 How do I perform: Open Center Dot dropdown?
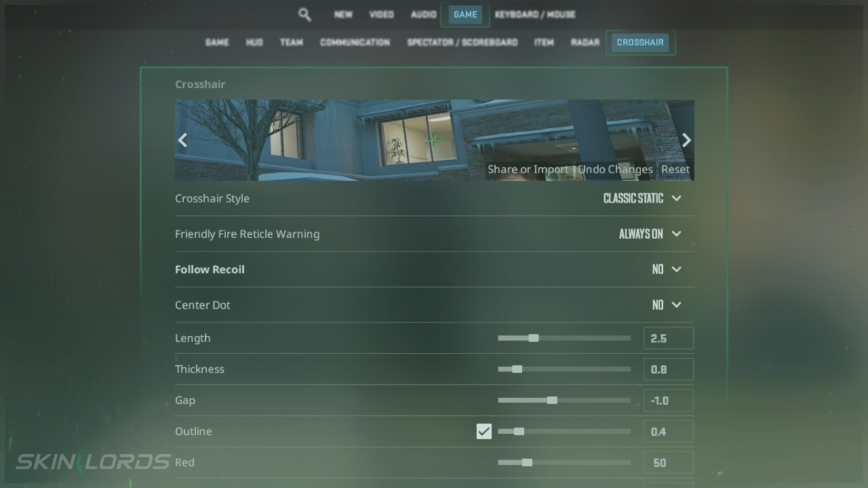(667, 305)
